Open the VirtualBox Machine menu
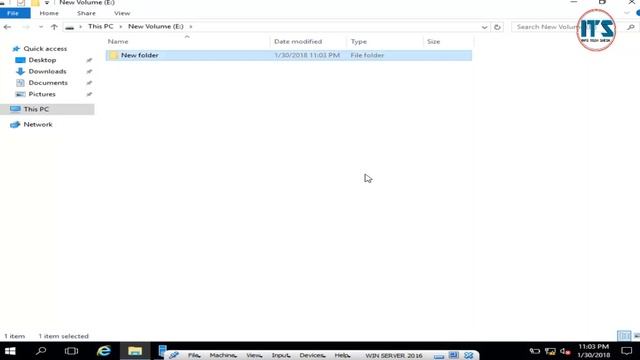The height and width of the screenshot is (360, 640). 223,356
